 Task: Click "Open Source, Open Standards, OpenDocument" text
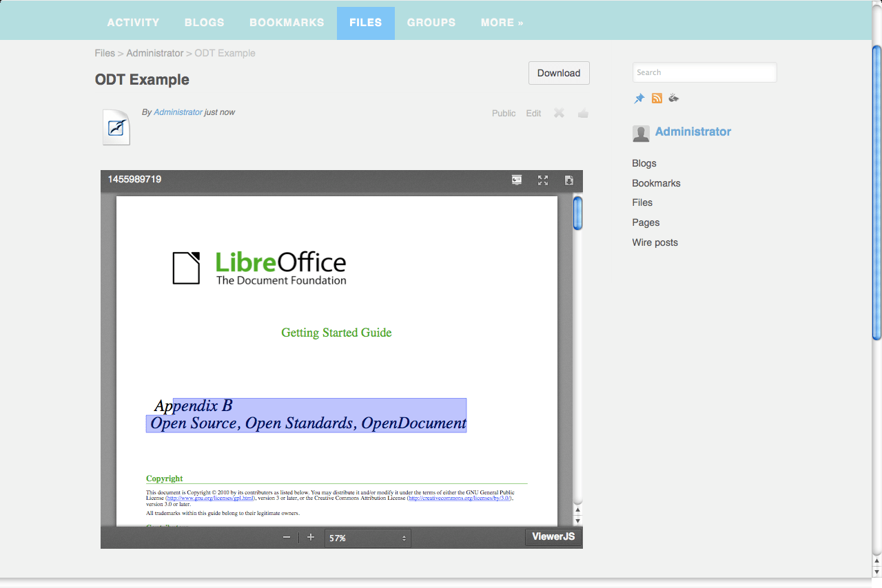pyautogui.click(x=308, y=423)
